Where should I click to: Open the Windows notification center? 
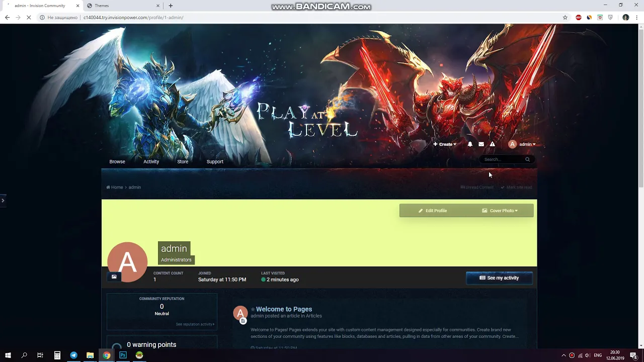[633, 355]
